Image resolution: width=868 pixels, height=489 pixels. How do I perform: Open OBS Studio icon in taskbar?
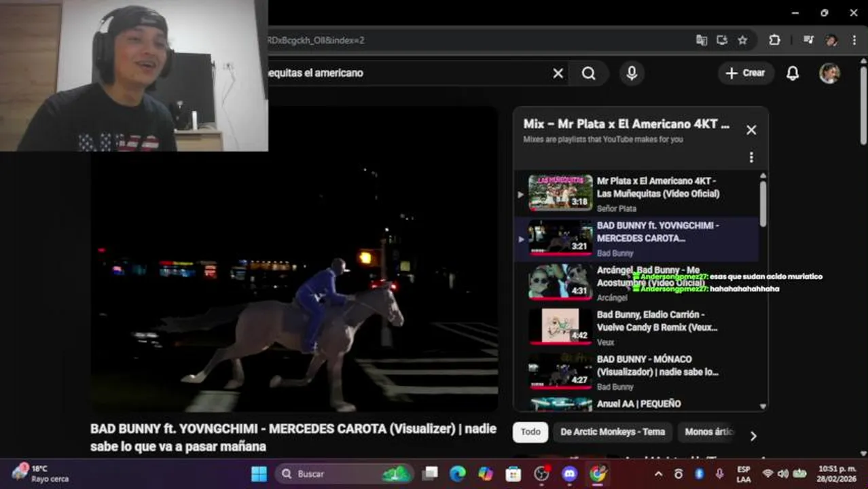(541, 473)
